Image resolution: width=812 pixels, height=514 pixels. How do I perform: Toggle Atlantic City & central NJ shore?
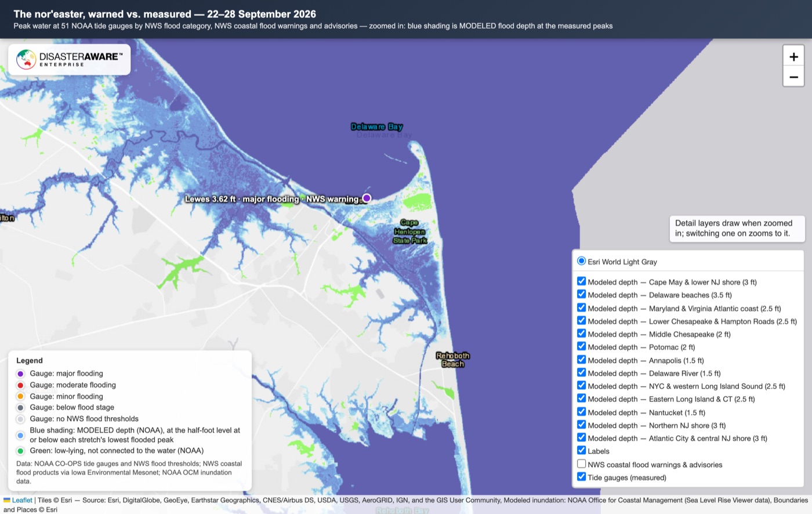(x=582, y=438)
